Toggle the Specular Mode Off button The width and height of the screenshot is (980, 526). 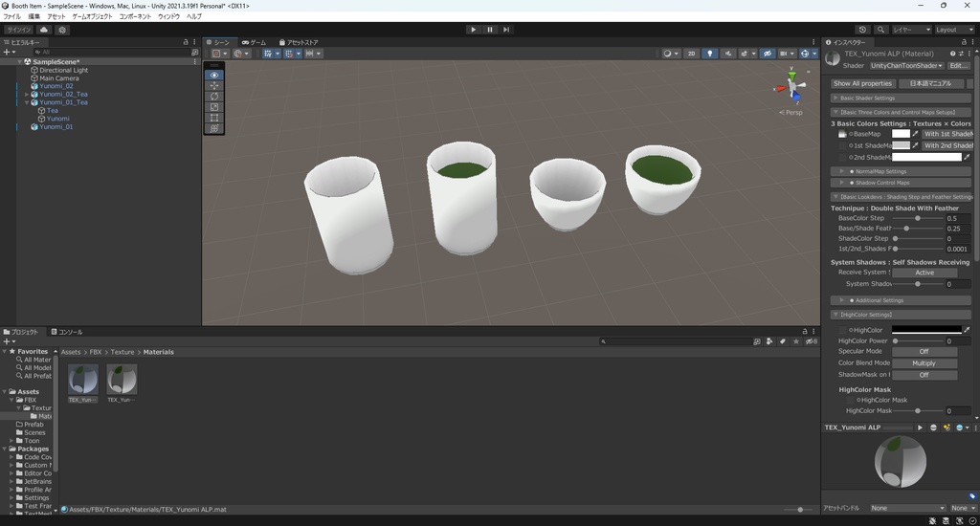point(924,352)
